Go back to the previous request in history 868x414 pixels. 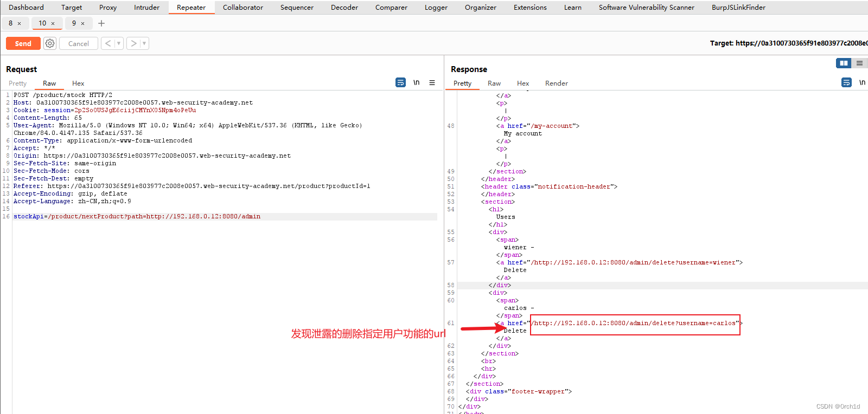tap(108, 43)
